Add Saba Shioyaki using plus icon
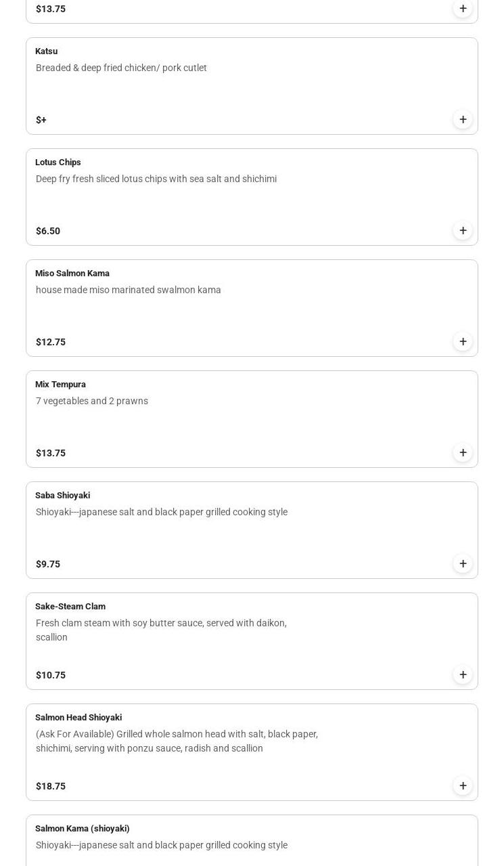Screen dimensions: 504x866 pos(463,564)
